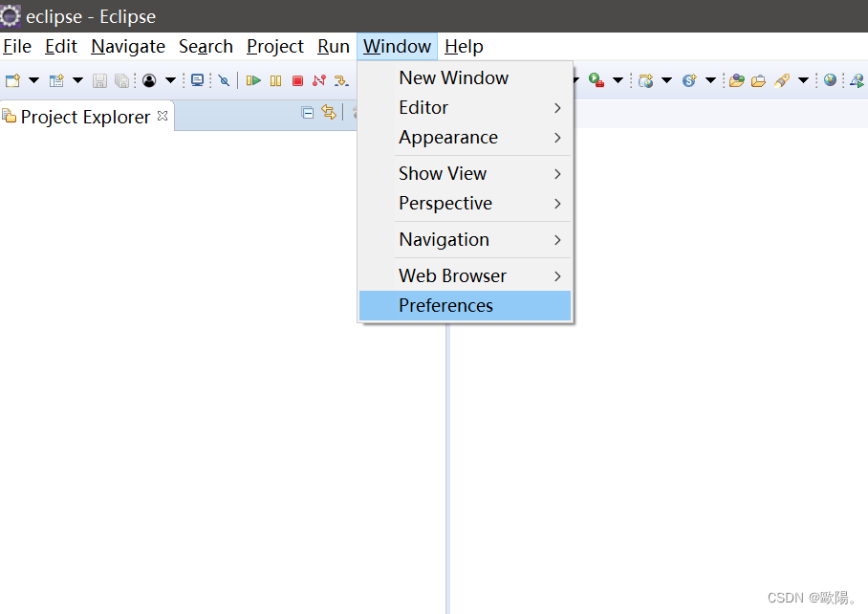Click the Open Task folder icon
This screenshot has height=614, width=868.
pyautogui.click(x=758, y=81)
